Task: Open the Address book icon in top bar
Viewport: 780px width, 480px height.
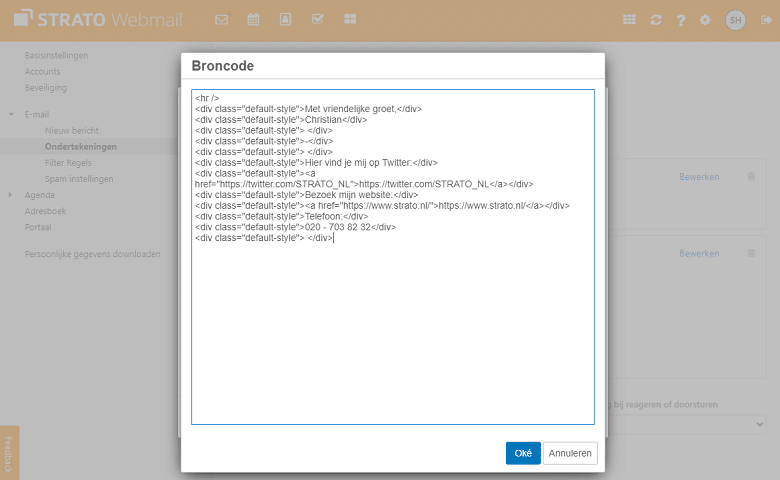Action: 286,19
